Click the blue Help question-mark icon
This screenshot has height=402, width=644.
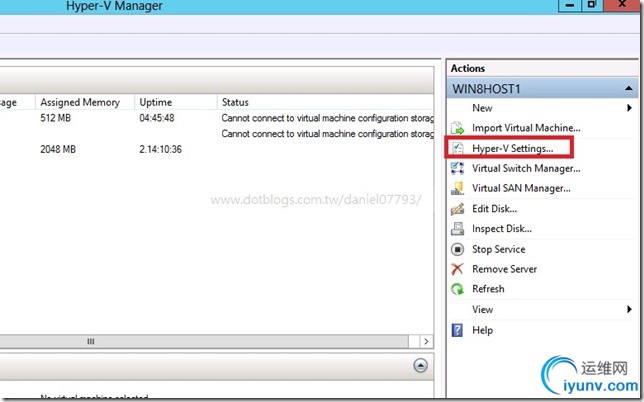[458, 330]
